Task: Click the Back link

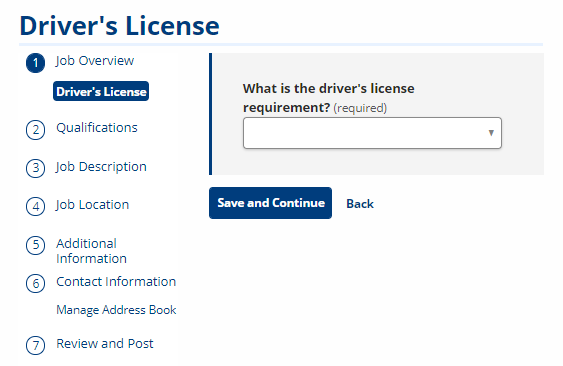Action: click(x=360, y=204)
